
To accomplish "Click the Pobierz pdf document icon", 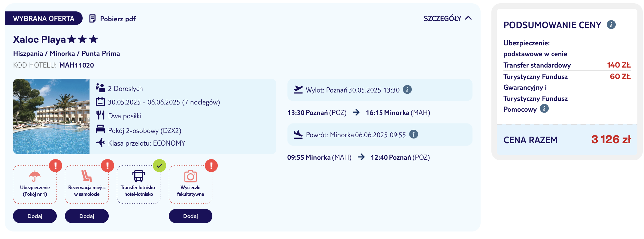I will coord(93,19).
